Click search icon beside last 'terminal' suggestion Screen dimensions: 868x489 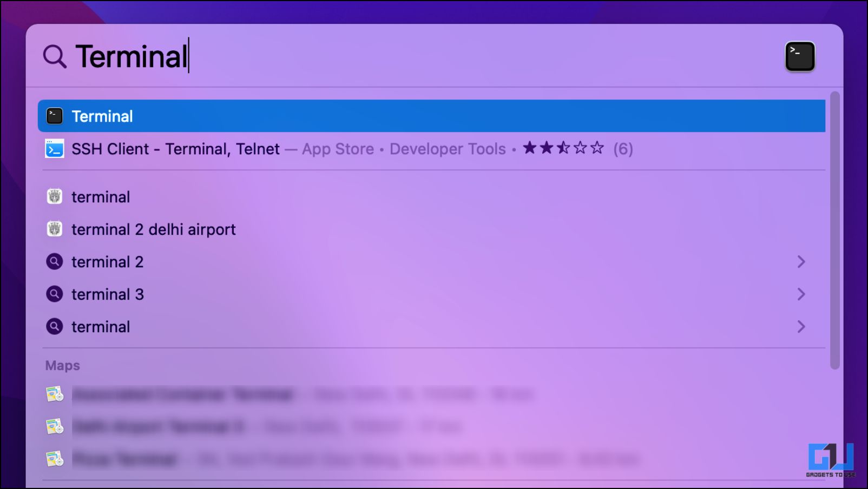coord(55,327)
